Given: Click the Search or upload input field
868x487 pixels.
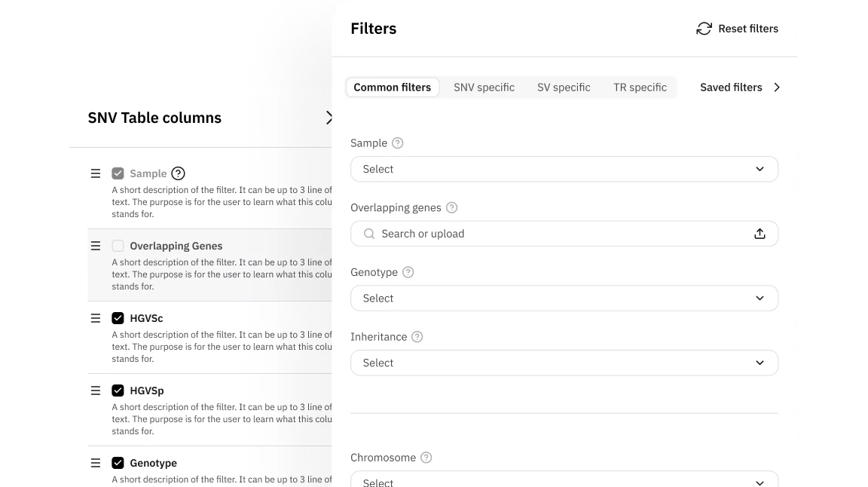Looking at the screenshot, I should pos(564,234).
